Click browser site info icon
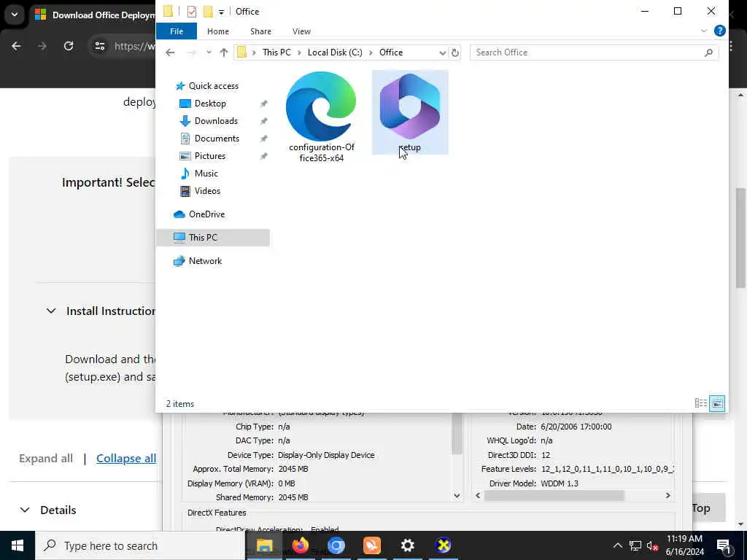The image size is (747, 560). [99, 46]
